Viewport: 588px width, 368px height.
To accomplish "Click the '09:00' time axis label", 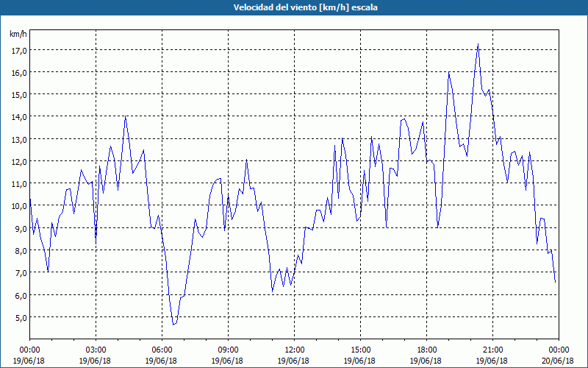I will click(228, 350).
